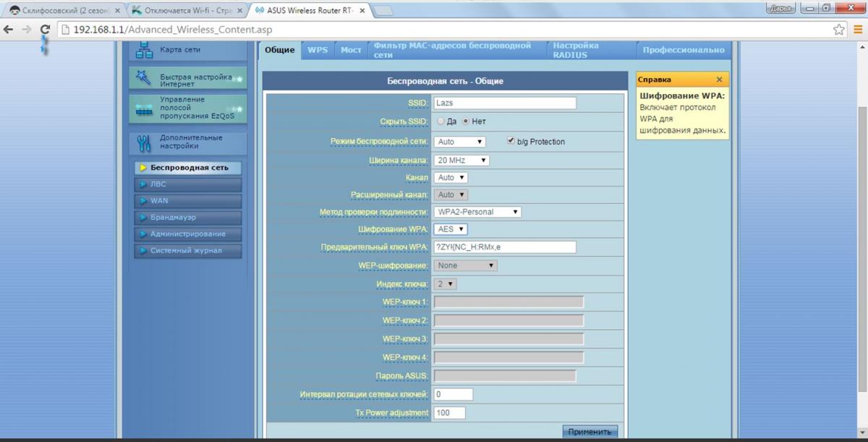Close the Склифосовский browser tab
Viewport: 868px width, 442px height.
pyautogui.click(x=117, y=11)
